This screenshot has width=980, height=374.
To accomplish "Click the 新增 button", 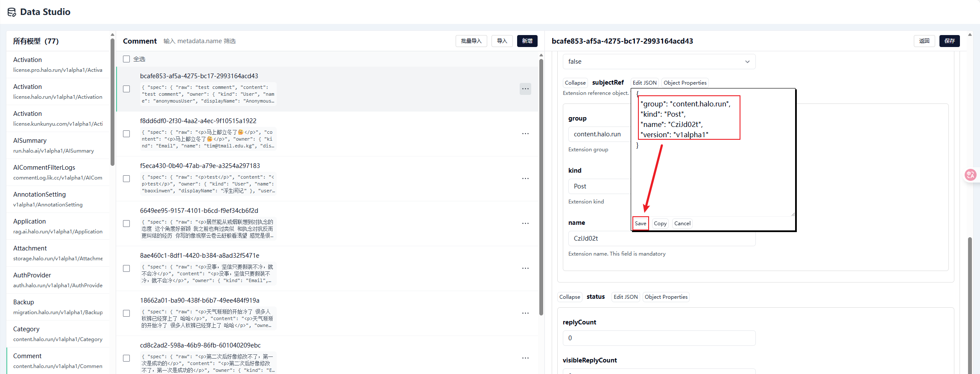I will pos(527,41).
